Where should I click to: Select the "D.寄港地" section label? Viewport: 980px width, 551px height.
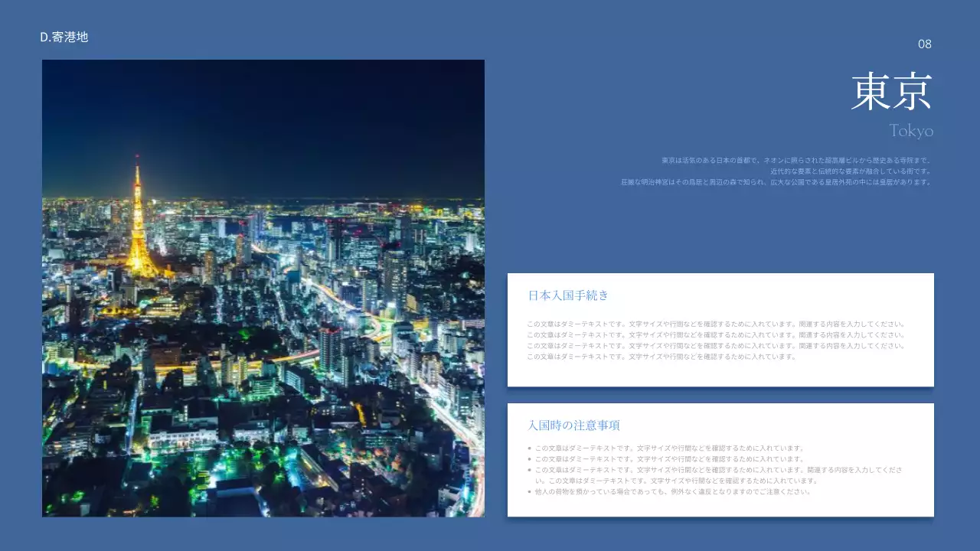click(x=64, y=37)
